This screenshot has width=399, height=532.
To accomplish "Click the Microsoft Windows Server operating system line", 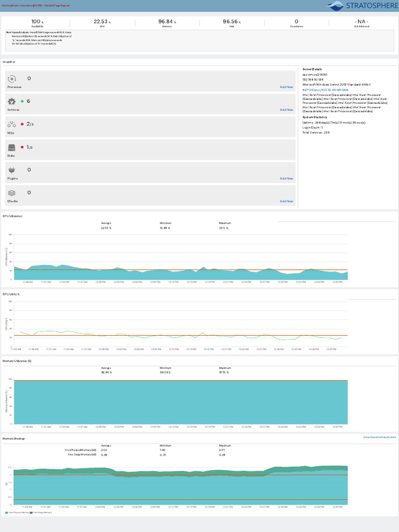I will 337,85.
